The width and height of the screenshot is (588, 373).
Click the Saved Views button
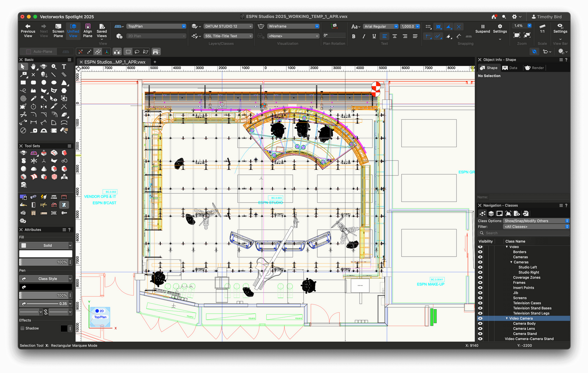click(x=102, y=32)
